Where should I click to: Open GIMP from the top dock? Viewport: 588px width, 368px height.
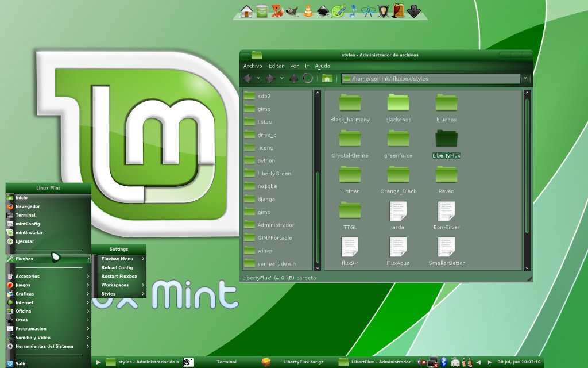[292, 11]
